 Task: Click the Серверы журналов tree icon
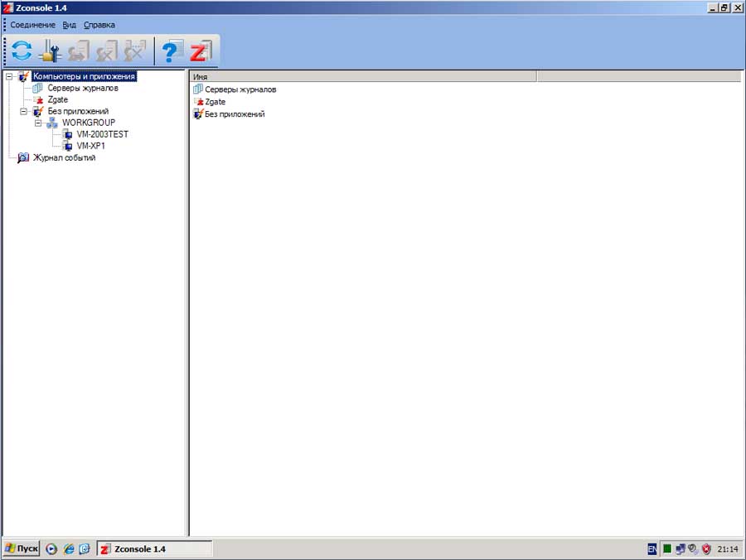point(37,88)
